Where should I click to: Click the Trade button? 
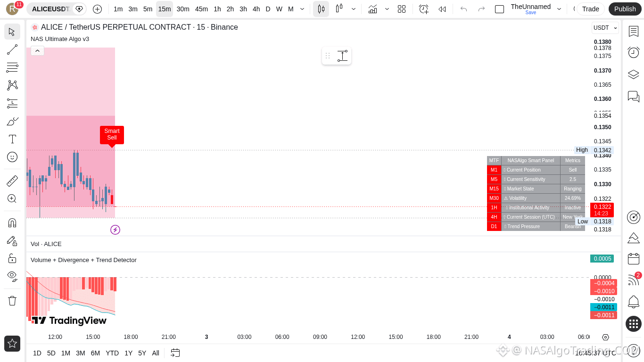point(591,9)
